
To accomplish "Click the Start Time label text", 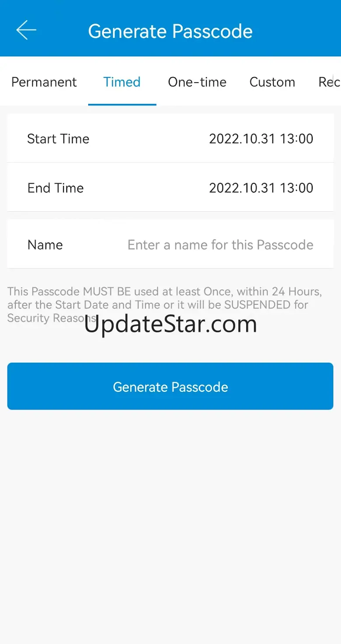I will pyautogui.click(x=58, y=139).
